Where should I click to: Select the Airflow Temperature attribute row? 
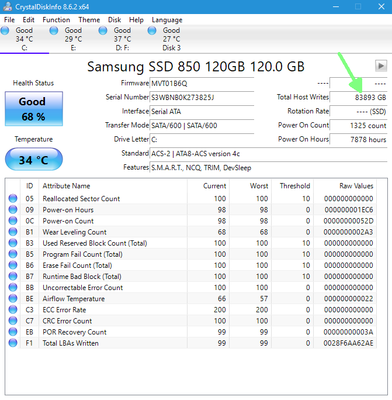[192, 299]
